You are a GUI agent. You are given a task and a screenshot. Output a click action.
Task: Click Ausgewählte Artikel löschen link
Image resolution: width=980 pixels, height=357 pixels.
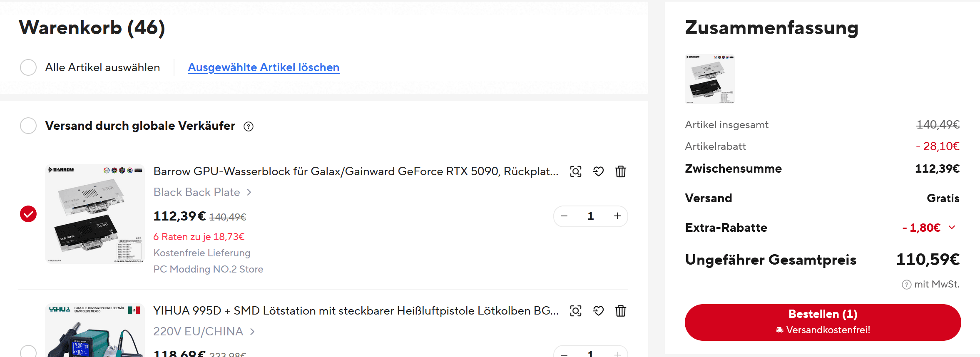pyautogui.click(x=264, y=67)
